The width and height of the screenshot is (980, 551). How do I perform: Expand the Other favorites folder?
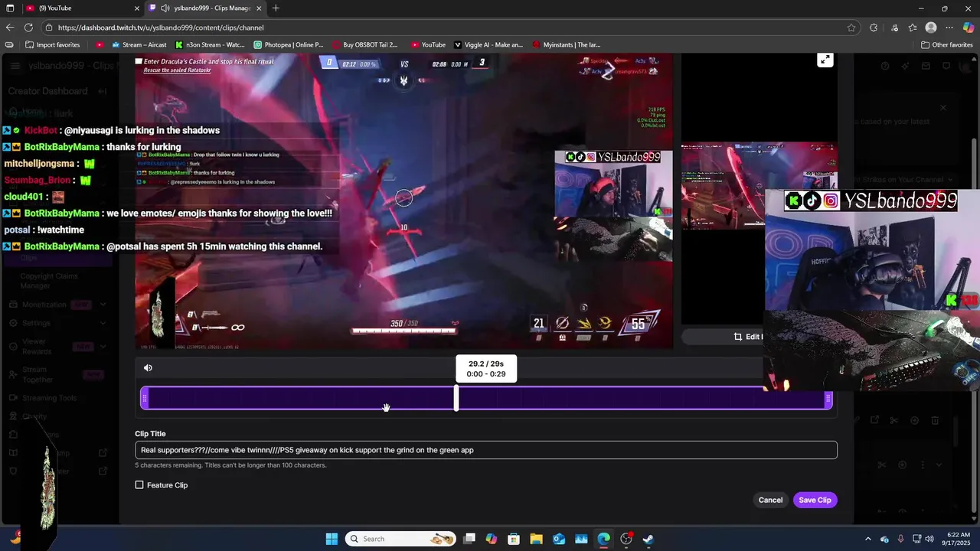pos(946,44)
